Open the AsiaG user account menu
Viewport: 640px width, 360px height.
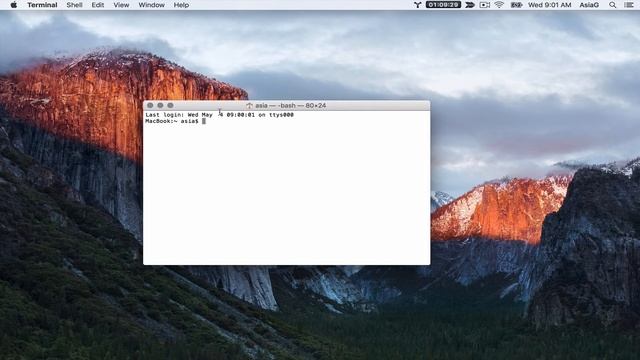click(x=589, y=5)
